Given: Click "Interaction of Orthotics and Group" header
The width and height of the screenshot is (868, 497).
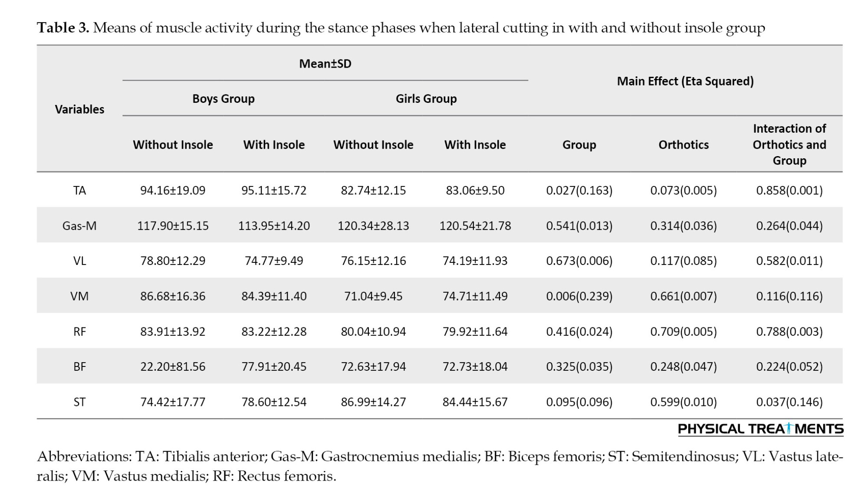Looking at the screenshot, I should point(789,144).
